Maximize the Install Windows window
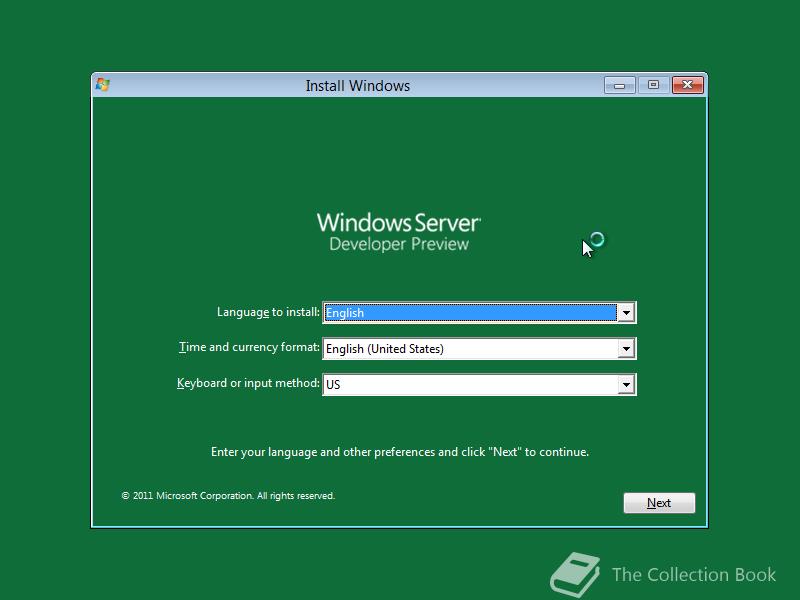This screenshot has width=800, height=600. [x=653, y=85]
